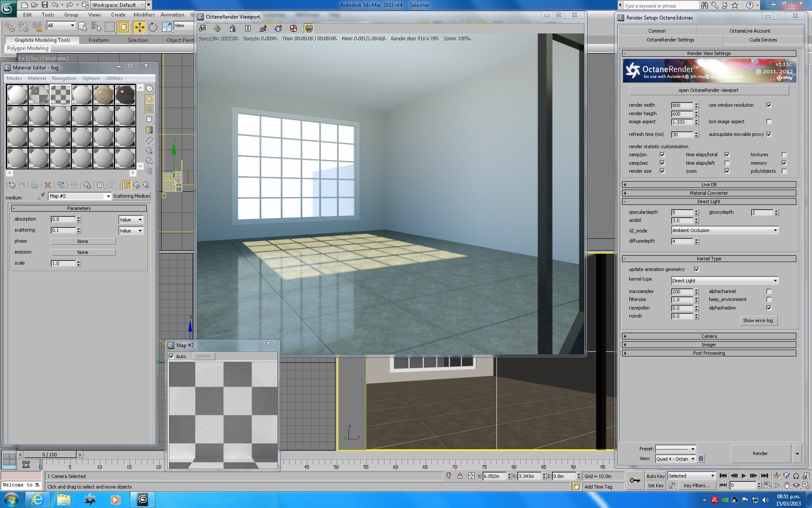Click the save render image icon
Screen dimensions: 812x508
pos(203,28)
